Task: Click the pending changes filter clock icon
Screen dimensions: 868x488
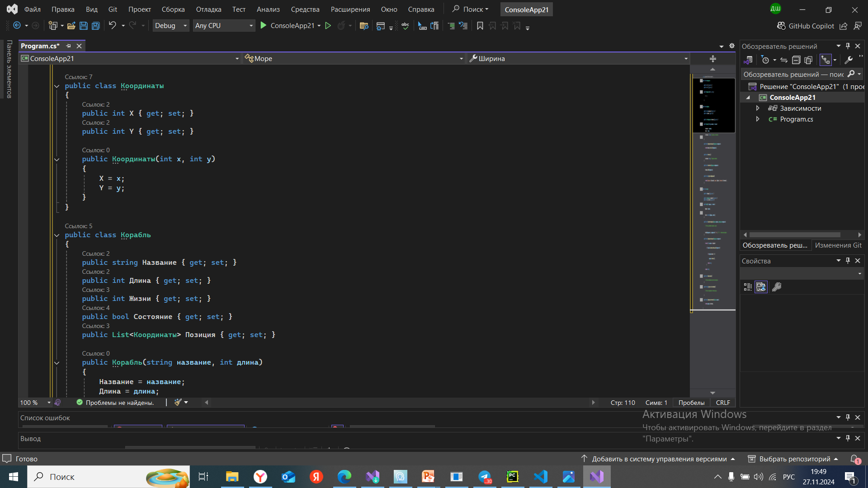Action: point(765,60)
